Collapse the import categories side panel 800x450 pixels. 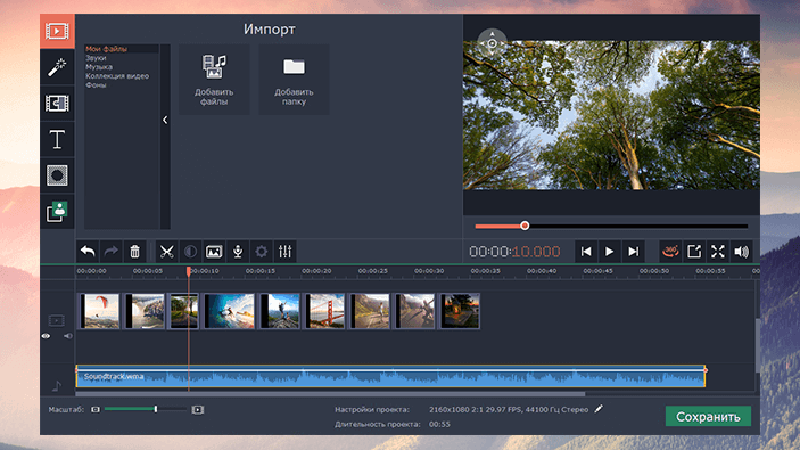click(165, 120)
